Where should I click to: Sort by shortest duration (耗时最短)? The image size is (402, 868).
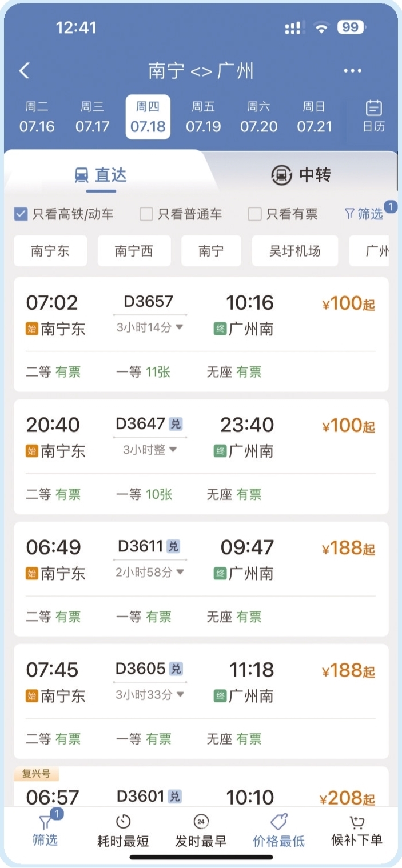[x=123, y=831]
